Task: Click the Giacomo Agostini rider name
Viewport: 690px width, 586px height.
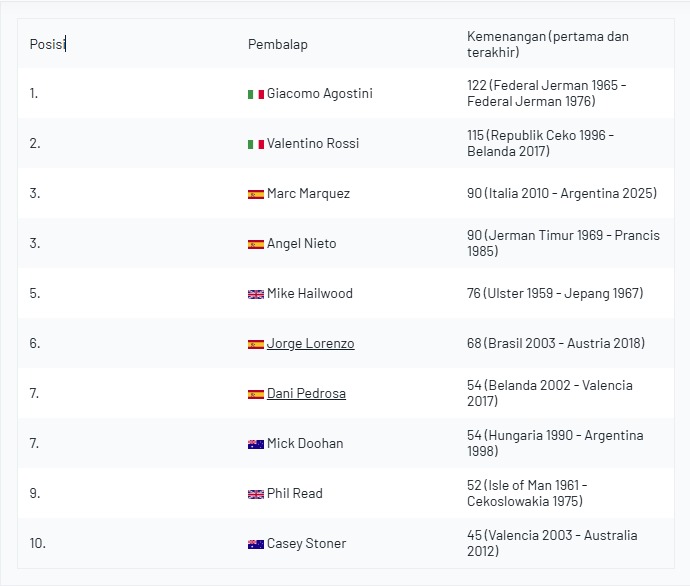Action: [x=319, y=93]
